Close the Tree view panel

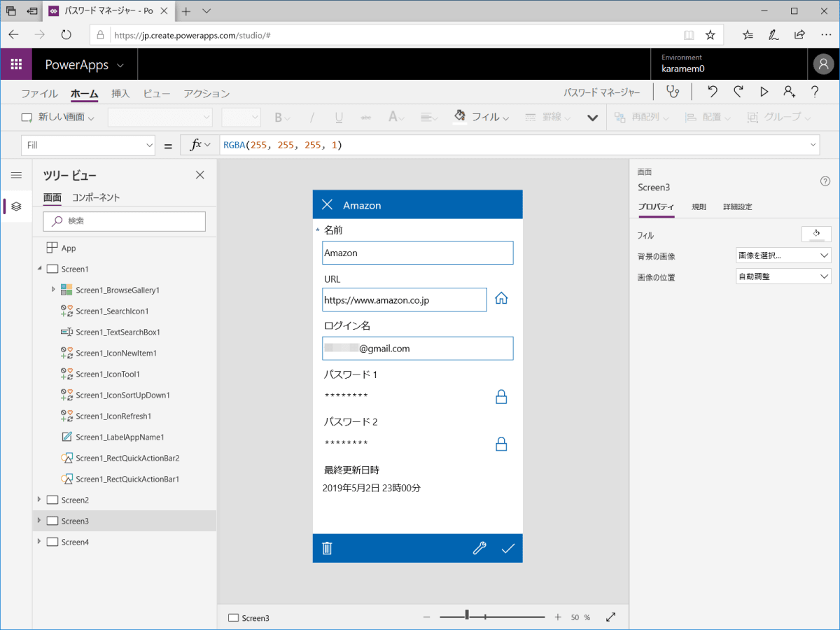(x=199, y=175)
